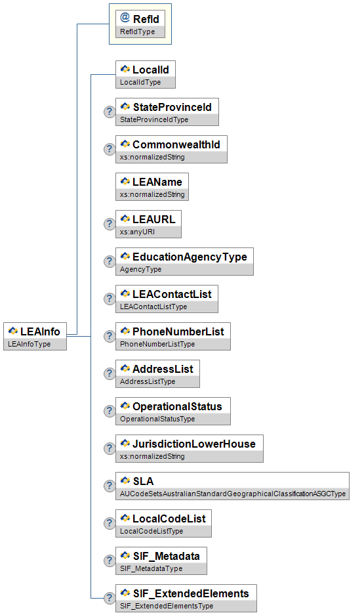The height and width of the screenshot is (615, 364).
Task: Select the AddressList element node
Action: tap(157, 373)
